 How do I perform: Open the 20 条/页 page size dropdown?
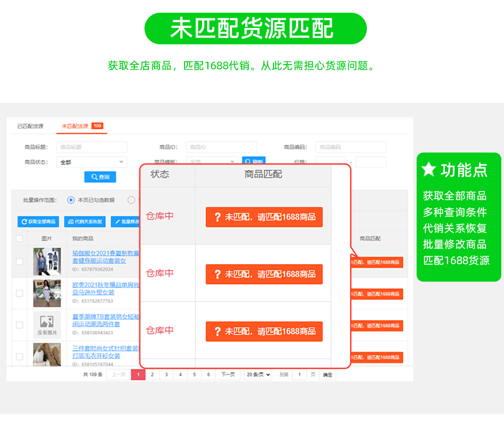tap(258, 374)
